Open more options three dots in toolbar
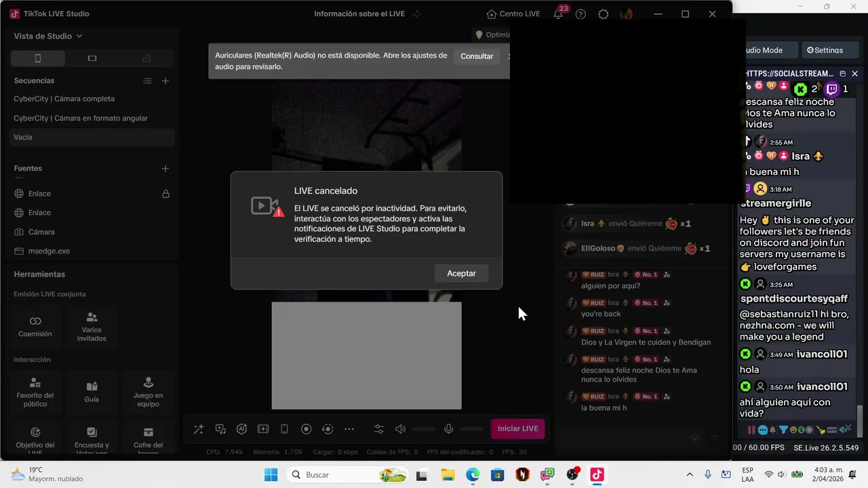The height and width of the screenshot is (488, 868). click(349, 429)
